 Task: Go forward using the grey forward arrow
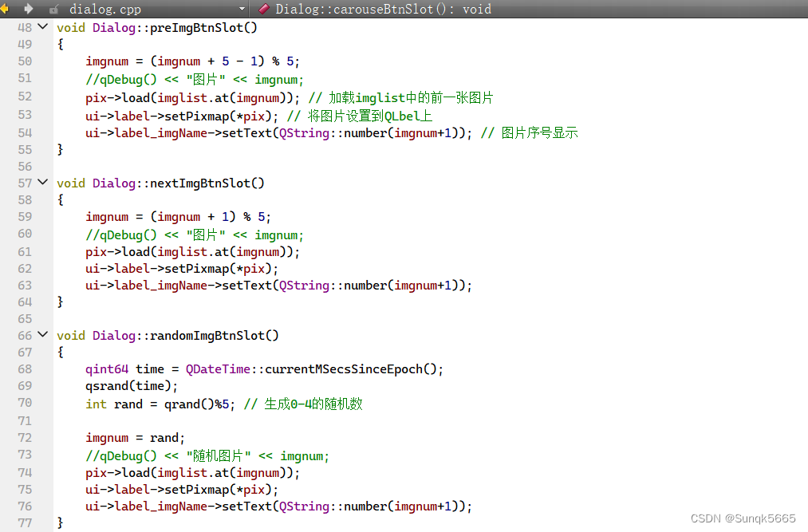[x=29, y=9]
